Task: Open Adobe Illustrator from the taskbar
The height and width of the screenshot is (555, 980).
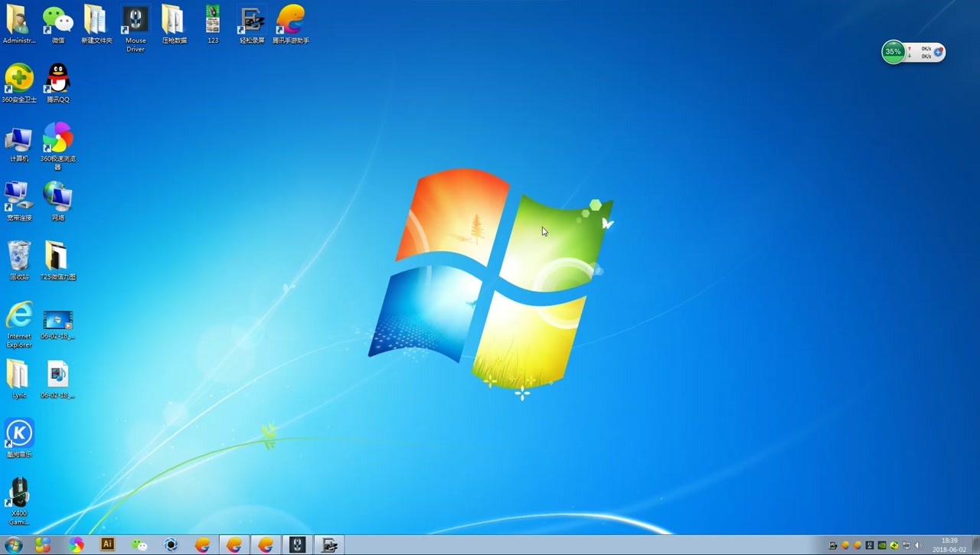Action: [107, 544]
